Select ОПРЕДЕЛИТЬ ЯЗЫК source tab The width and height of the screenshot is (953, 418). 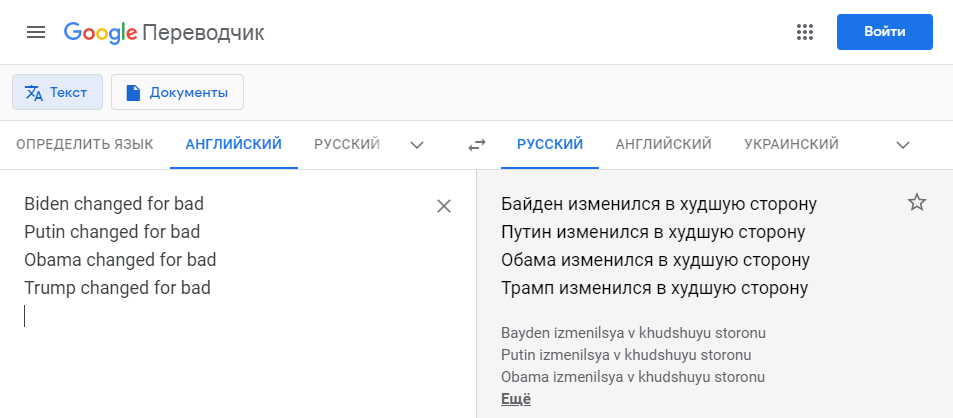[x=84, y=144]
